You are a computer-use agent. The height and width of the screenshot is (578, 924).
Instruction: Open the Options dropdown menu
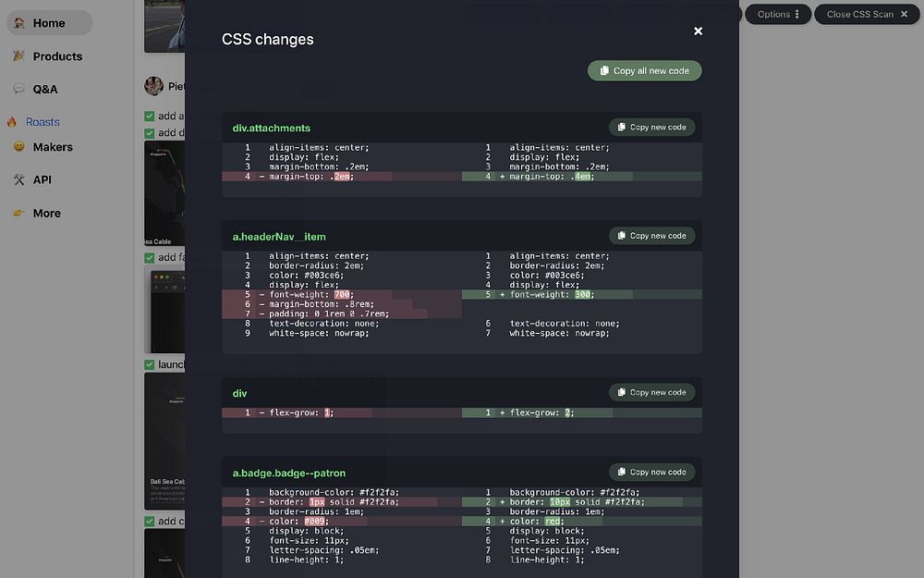pos(778,14)
